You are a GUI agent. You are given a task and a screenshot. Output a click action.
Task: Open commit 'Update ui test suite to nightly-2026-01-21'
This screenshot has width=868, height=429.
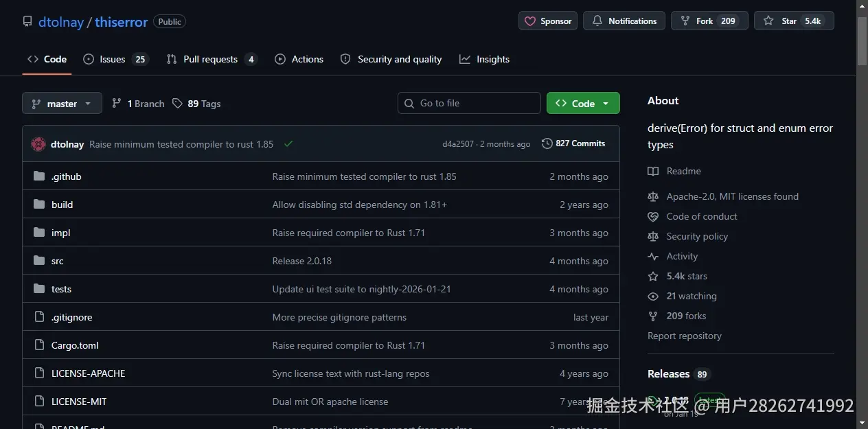coord(362,289)
